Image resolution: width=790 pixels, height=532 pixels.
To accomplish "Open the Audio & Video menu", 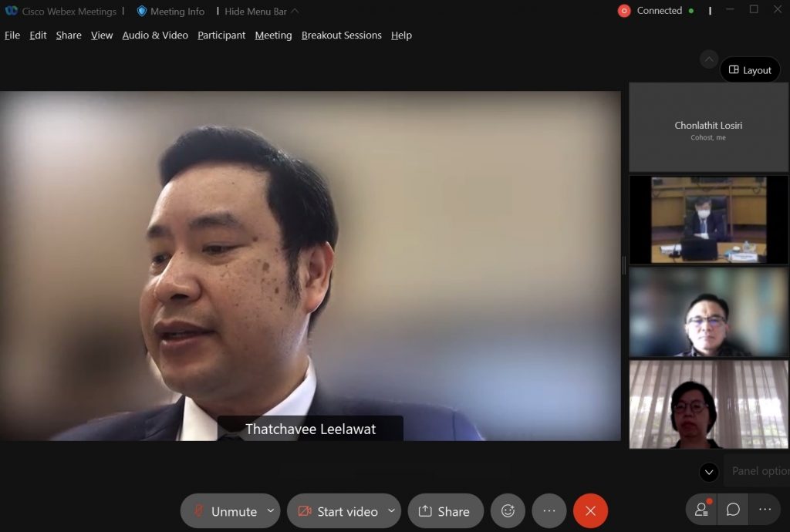I will click(x=155, y=35).
